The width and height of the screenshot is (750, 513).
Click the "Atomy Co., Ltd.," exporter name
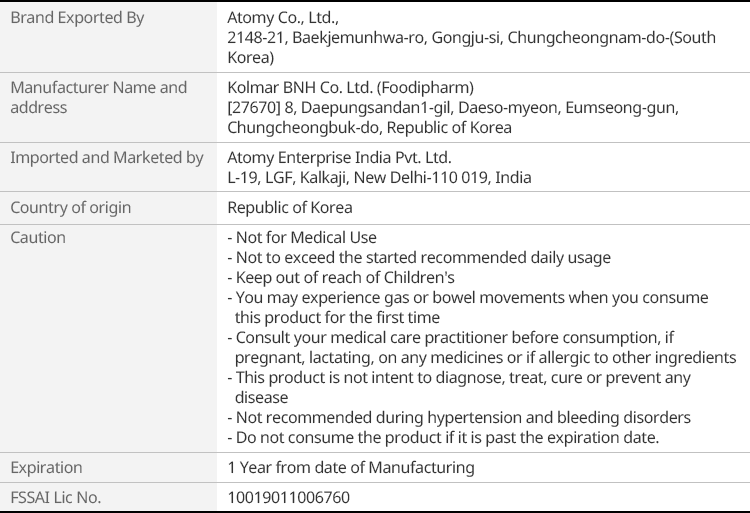(286, 18)
